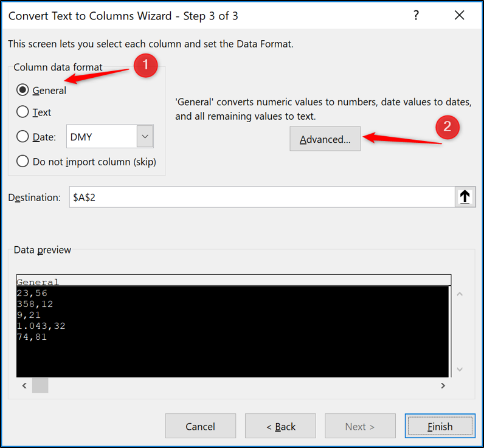Choose Text as column data format
484x448 pixels.
(23, 112)
